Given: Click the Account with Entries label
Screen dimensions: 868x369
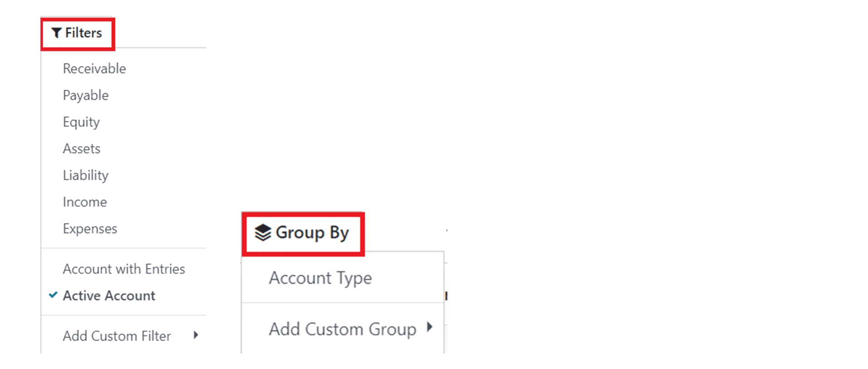Looking at the screenshot, I should (124, 269).
